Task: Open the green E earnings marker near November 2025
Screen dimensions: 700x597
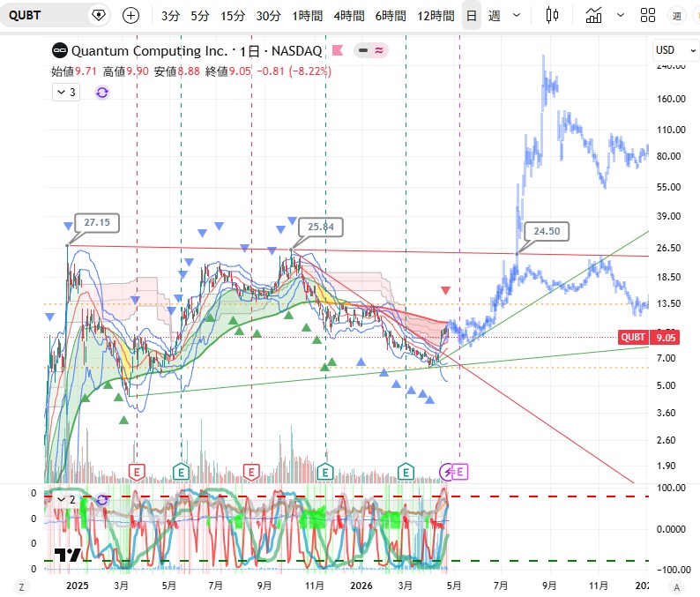Action: [325, 472]
